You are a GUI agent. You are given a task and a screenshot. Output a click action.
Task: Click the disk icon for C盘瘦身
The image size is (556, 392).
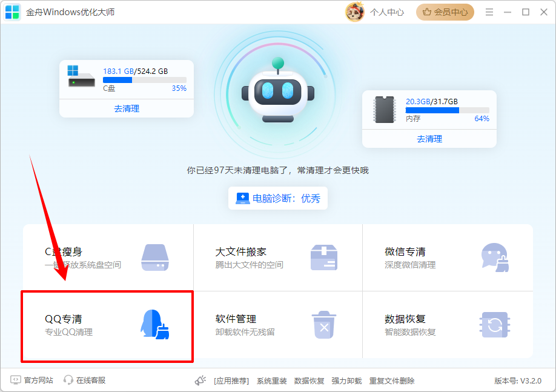155,257
